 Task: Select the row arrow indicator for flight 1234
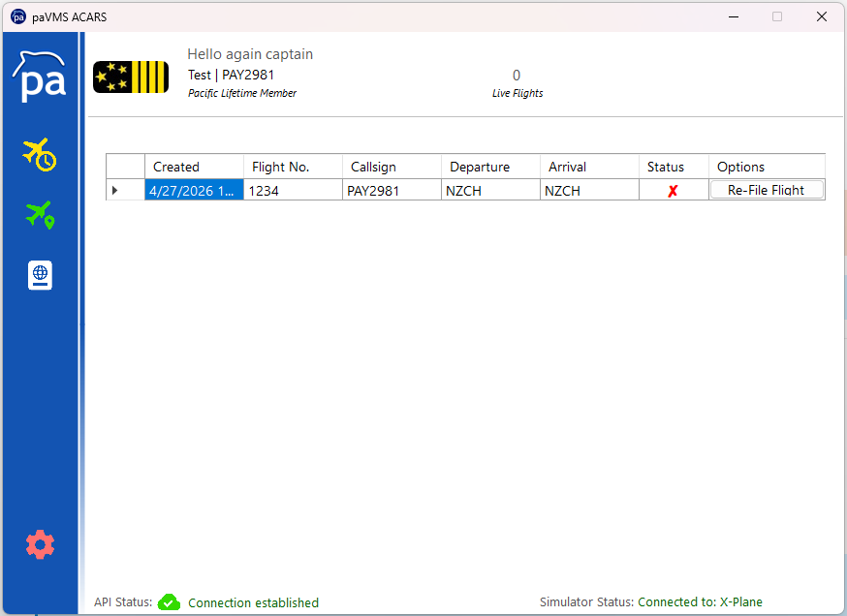tap(114, 190)
